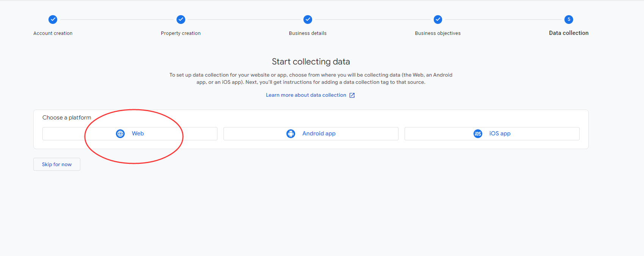Click the step 5 circle icon
The height and width of the screenshot is (256, 644).
pos(569,19)
